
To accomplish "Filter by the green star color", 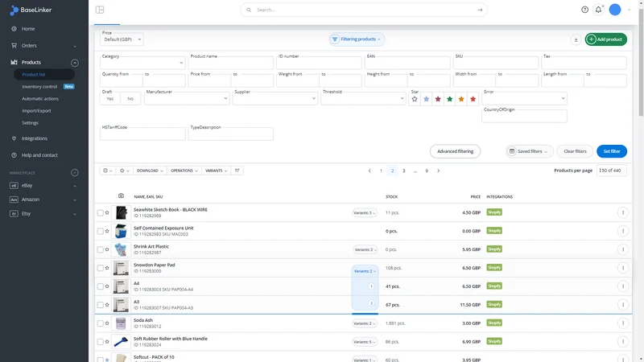I will point(450,99).
